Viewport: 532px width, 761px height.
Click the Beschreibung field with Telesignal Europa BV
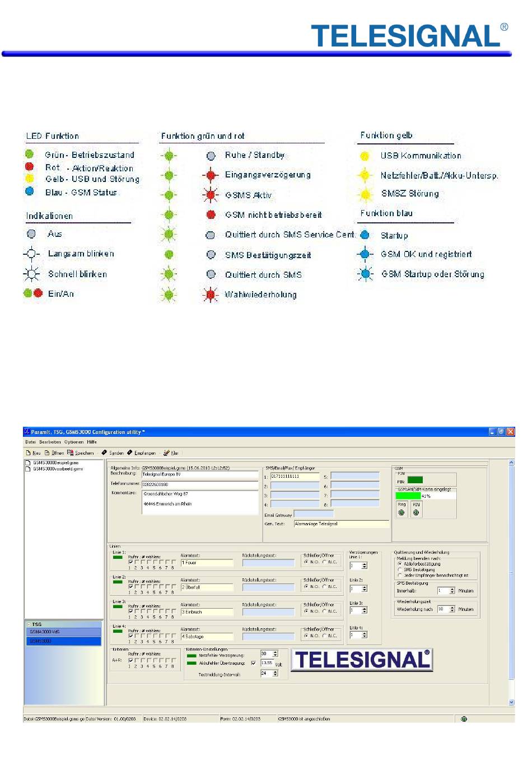click(200, 474)
